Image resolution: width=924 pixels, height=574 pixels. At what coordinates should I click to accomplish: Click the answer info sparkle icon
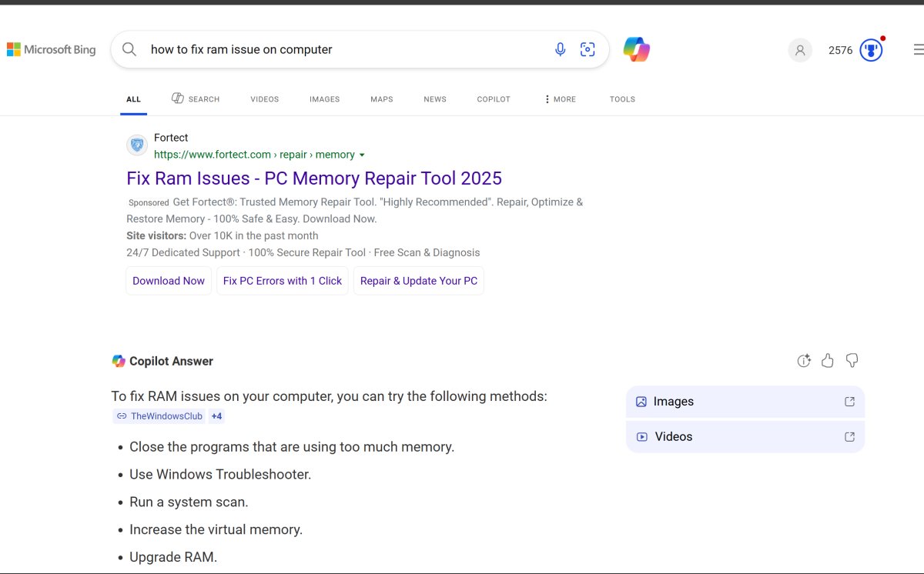pos(804,360)
